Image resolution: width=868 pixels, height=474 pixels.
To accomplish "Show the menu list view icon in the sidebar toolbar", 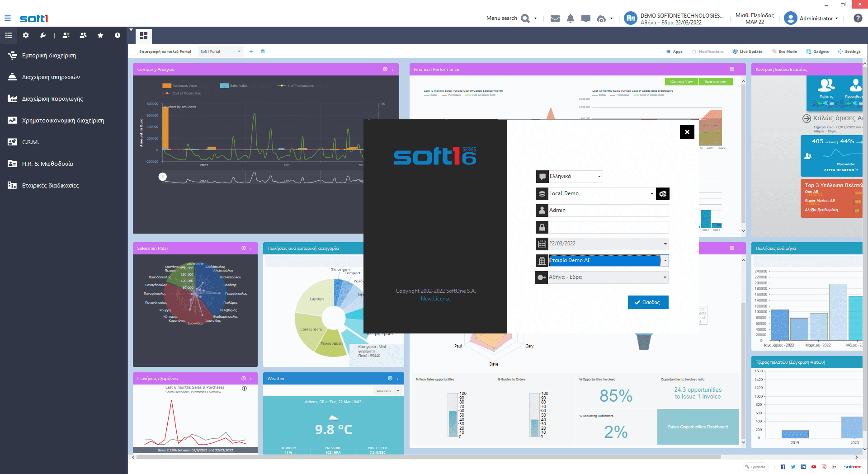I will 9,35.
